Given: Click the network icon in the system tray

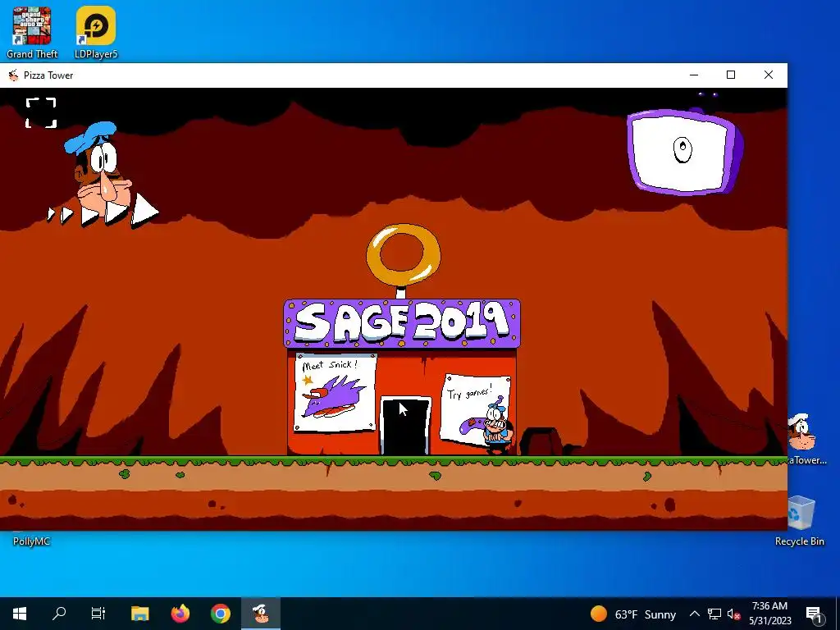Looking at the screenshot, I should pos(714,614).
